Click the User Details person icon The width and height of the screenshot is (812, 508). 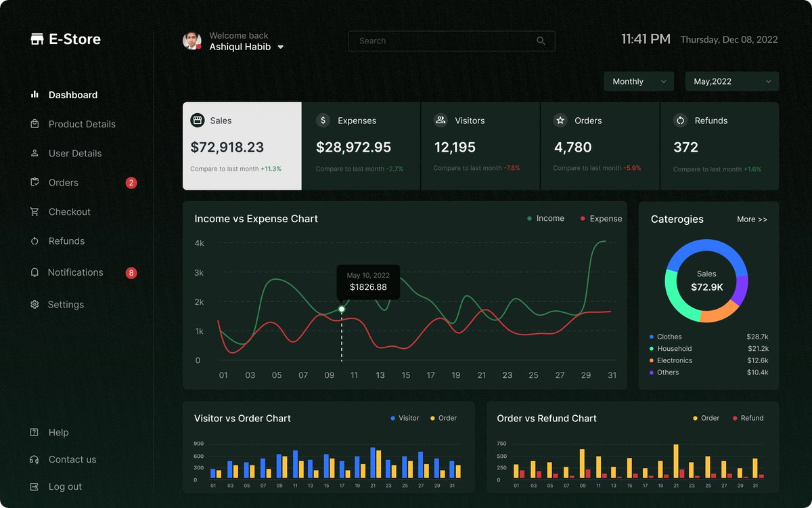click(35, 153)
